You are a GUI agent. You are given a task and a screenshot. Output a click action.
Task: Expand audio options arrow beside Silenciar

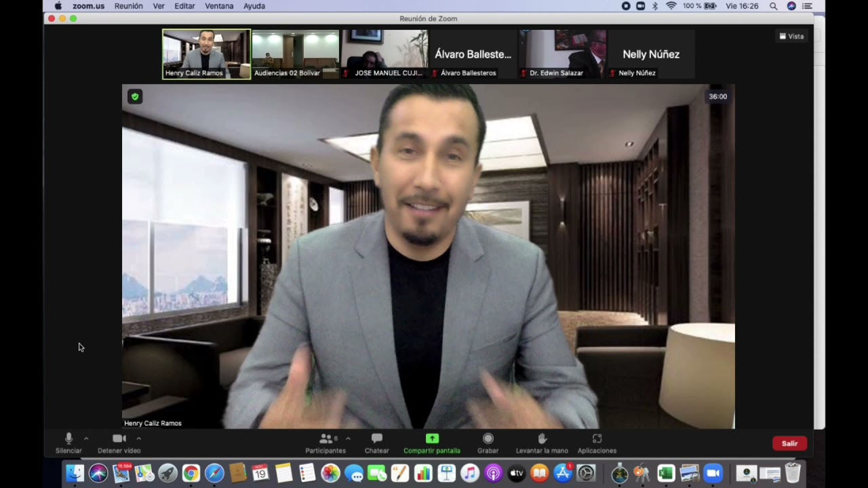(x=86, y=439)
